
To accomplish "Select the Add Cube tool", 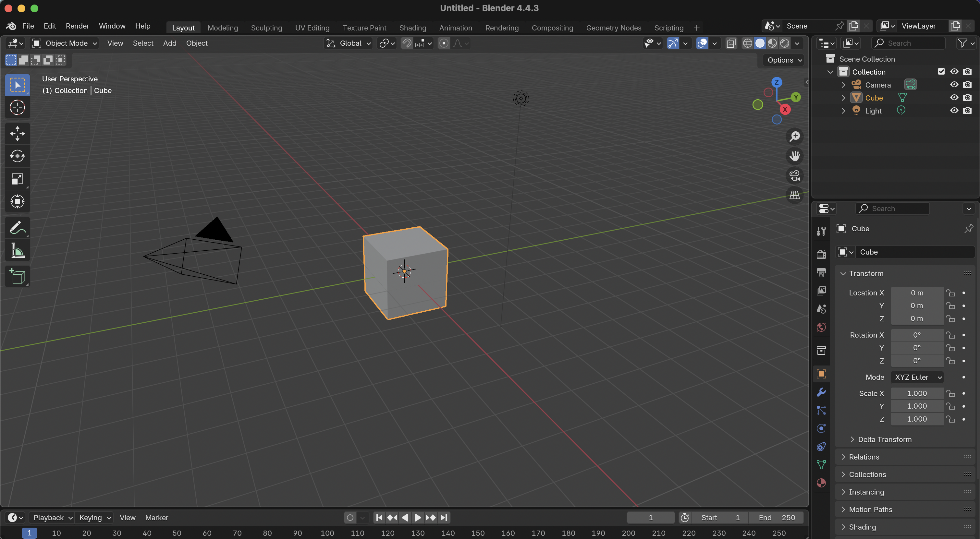I will pos(17,276).
